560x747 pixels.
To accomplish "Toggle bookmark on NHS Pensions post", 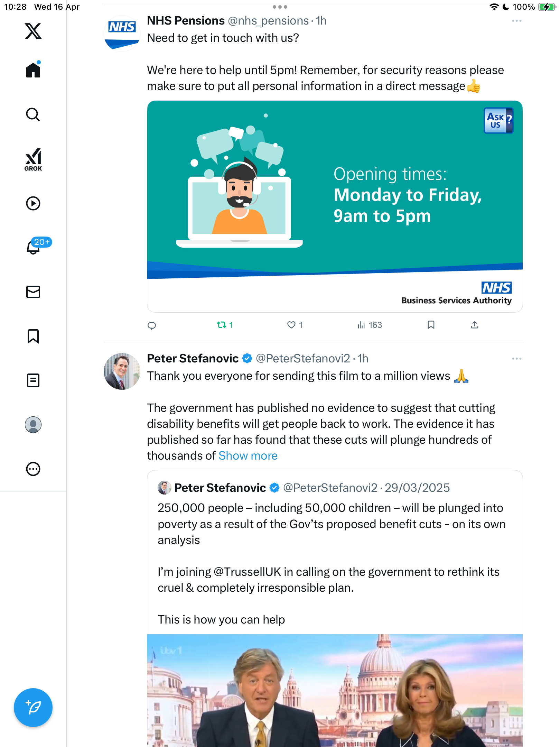I will (x=431, y=325).
